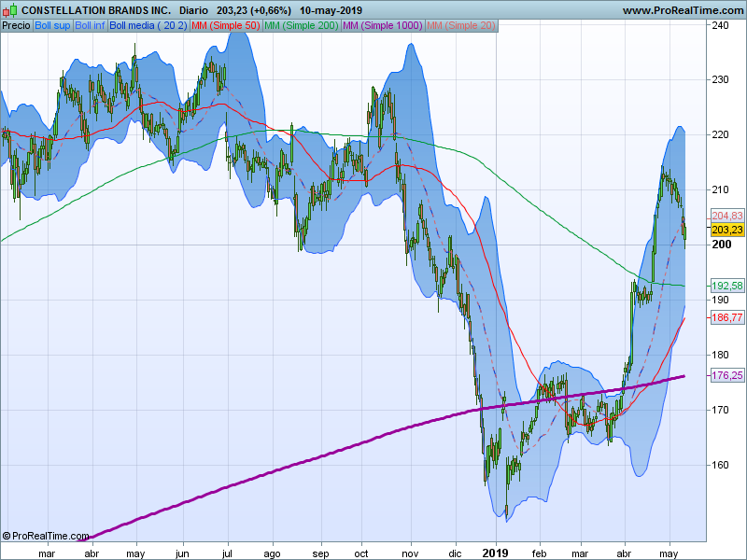Click the green 192,58 MM 200 value tag
The width and height of the screenshot is (747, 560).
[x=727, y=286]
